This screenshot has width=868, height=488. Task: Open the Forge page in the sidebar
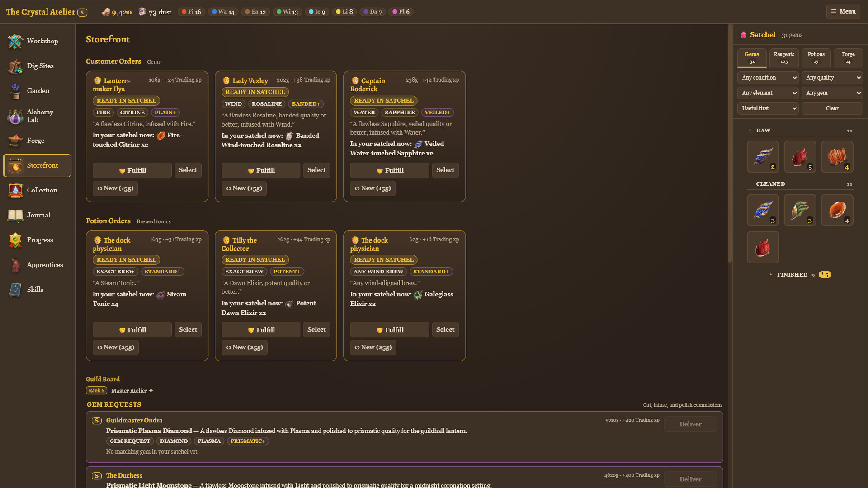(37, 141)
